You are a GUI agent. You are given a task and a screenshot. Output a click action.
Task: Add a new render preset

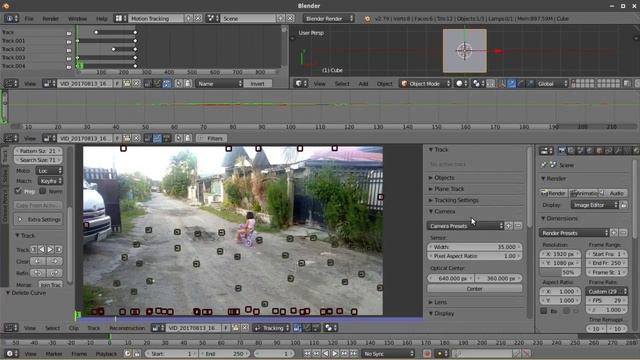point(614,233)
